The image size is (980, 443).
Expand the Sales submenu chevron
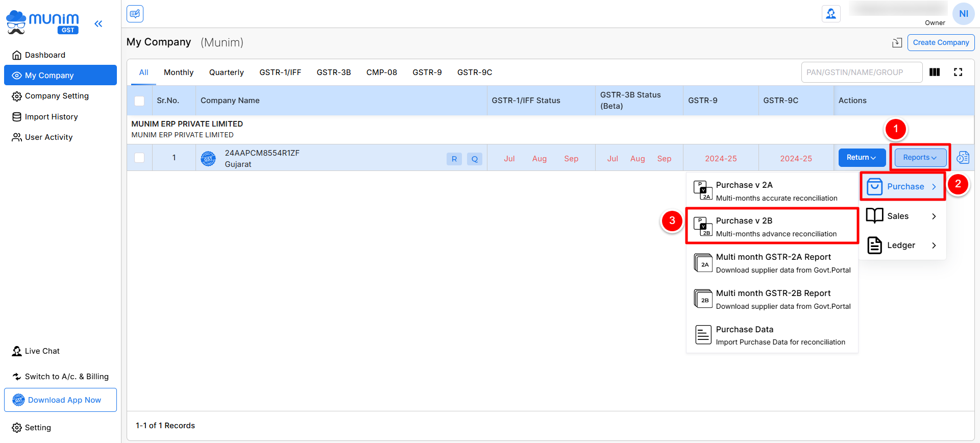tap(934, 216)
